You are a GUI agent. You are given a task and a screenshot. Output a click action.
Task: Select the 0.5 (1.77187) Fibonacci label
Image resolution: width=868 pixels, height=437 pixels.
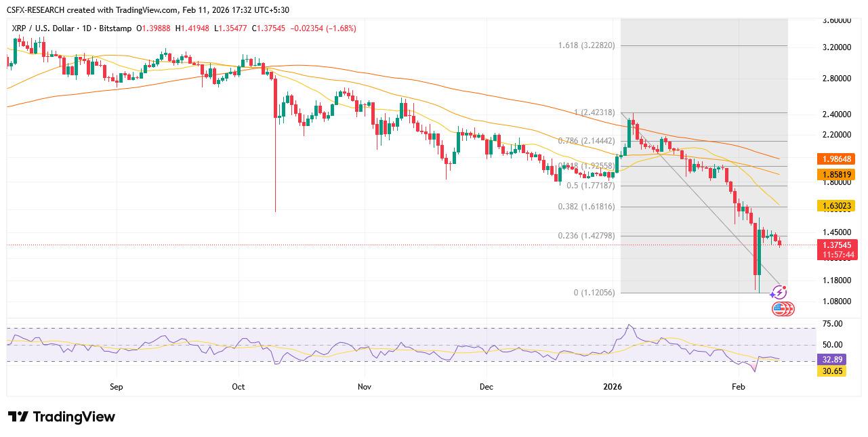590,185
